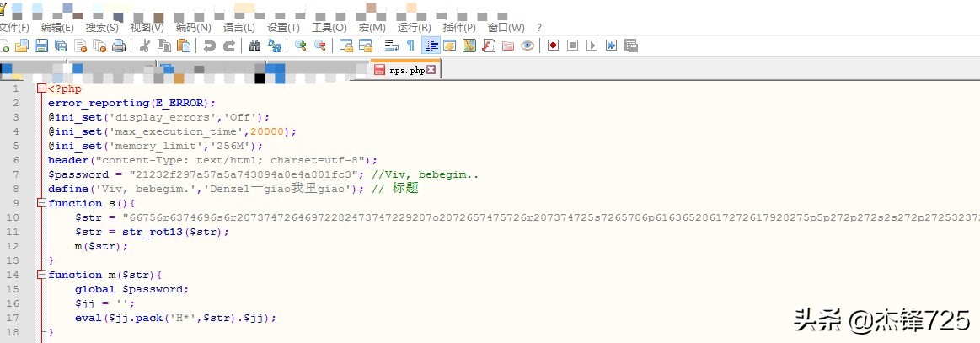Undo the last edit via toolbar arrow
980x343 pixels.
click(x=210, y=45)
